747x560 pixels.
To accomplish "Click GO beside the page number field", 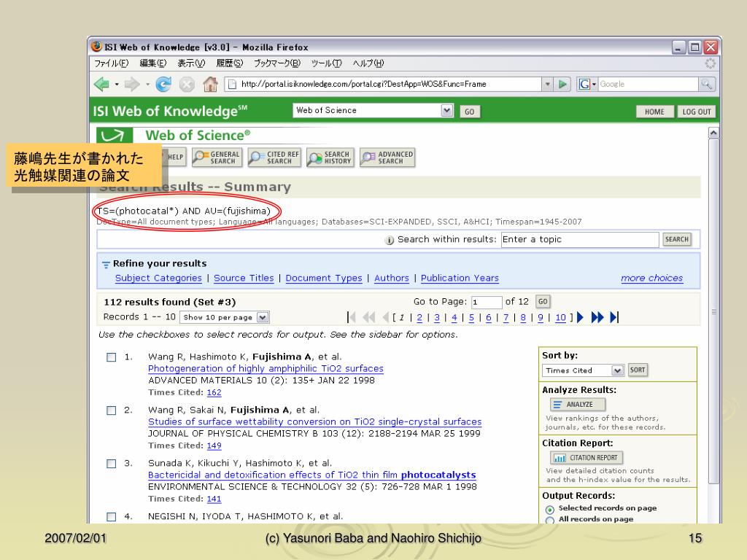I will coord(543,302).
